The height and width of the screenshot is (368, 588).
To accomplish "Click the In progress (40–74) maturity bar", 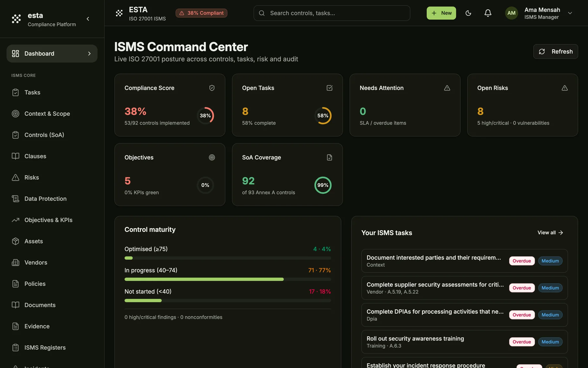I will [228, 279].
